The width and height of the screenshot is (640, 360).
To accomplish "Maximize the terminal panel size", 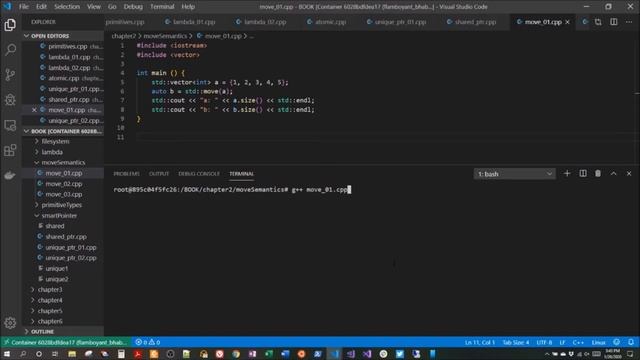I will pyautogui.click(x=613, y=173).
